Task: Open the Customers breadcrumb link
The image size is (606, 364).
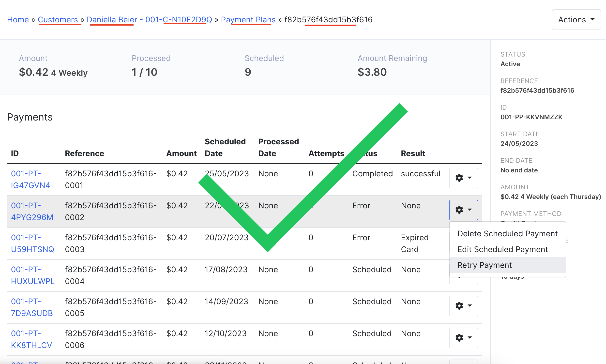Action: tap(58, 20)
